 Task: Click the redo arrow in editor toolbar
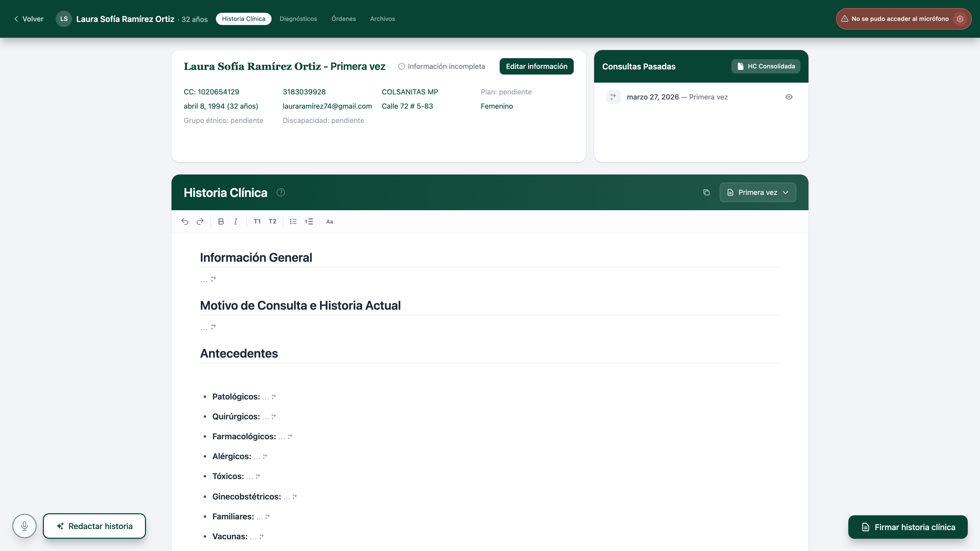[200, 221]
